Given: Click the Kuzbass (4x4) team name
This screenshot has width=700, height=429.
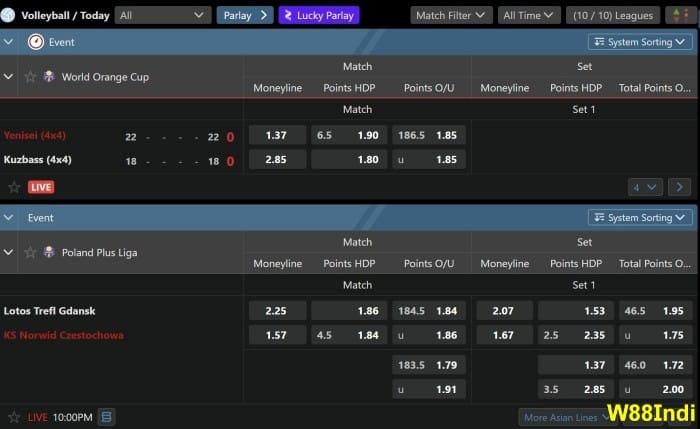Looking at the screenshot, I should (x=38, y=159).
